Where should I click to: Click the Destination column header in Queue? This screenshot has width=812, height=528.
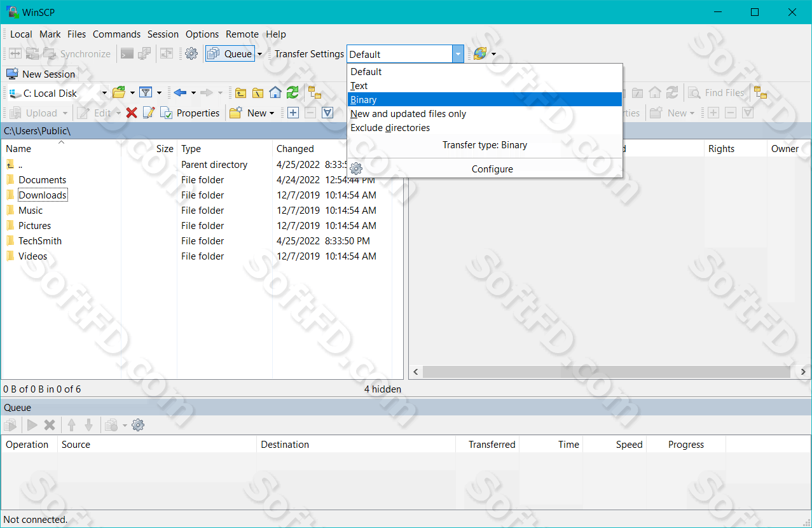click(356, 445)
